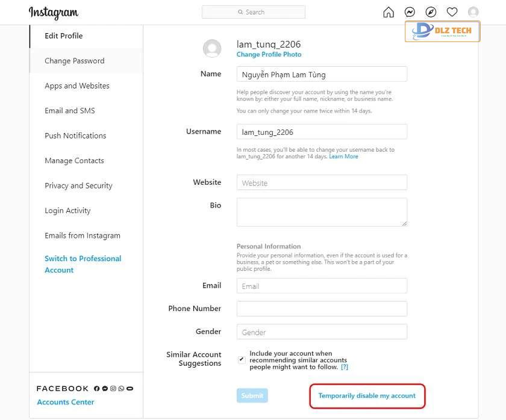The width and height of the screenshot is (506, 420).
Task: Open profile avatar menu in top bar
Action: click(x=473, y=12)
